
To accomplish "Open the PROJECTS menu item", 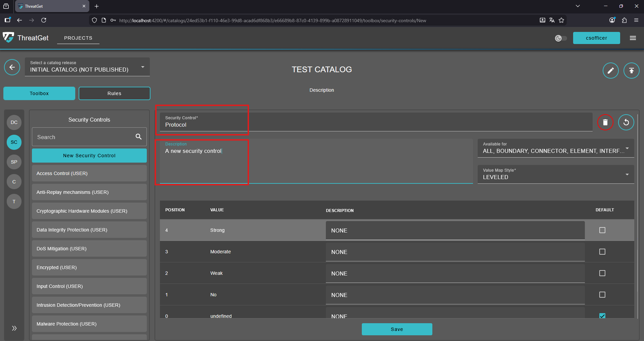I will [x=78, y=38].
